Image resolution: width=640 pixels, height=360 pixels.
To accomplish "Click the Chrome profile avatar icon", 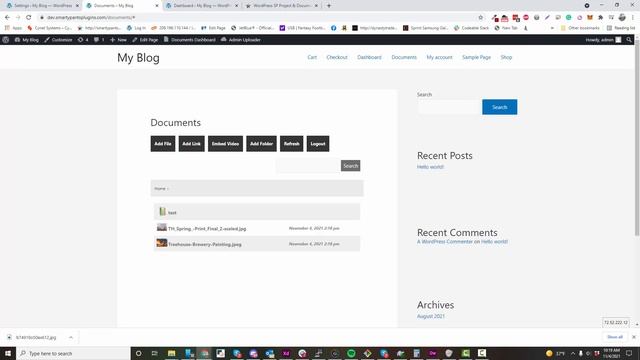I will coord(622,18).
